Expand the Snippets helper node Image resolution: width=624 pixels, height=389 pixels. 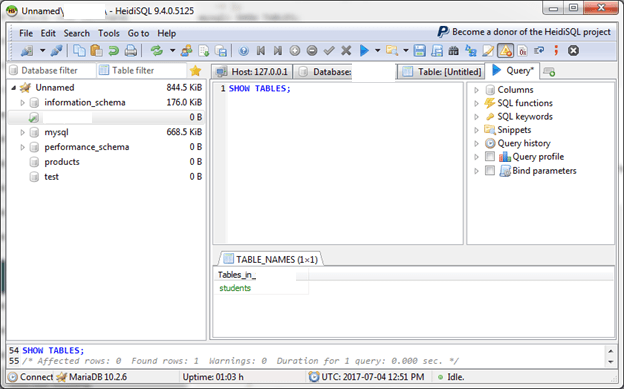click(476, 130)
